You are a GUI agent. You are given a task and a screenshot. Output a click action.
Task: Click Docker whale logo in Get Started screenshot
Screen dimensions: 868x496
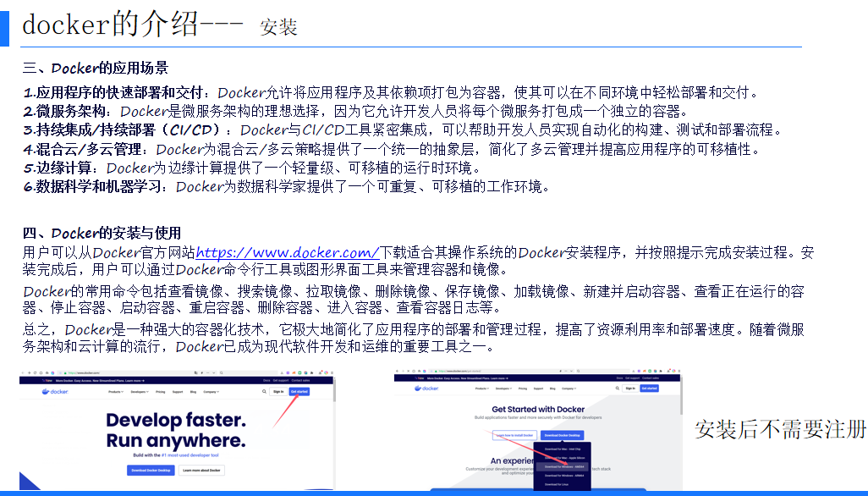pos(426,389)
